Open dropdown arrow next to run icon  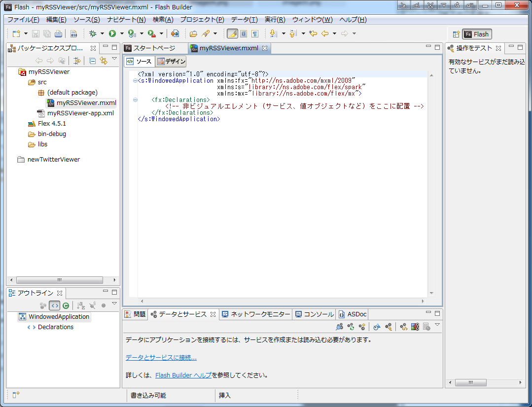122,34
